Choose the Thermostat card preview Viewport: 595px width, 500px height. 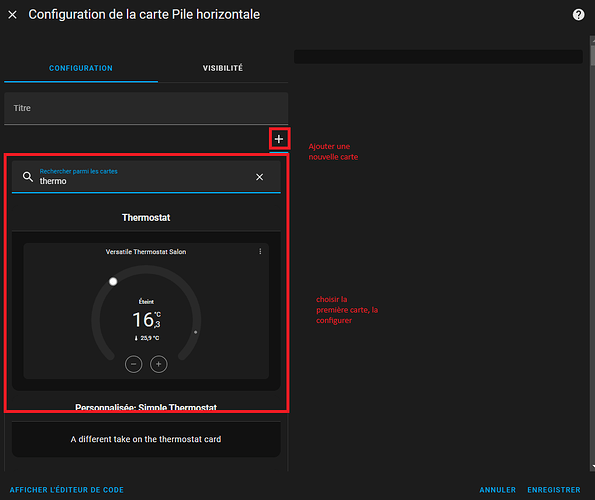tap(146, 311)
